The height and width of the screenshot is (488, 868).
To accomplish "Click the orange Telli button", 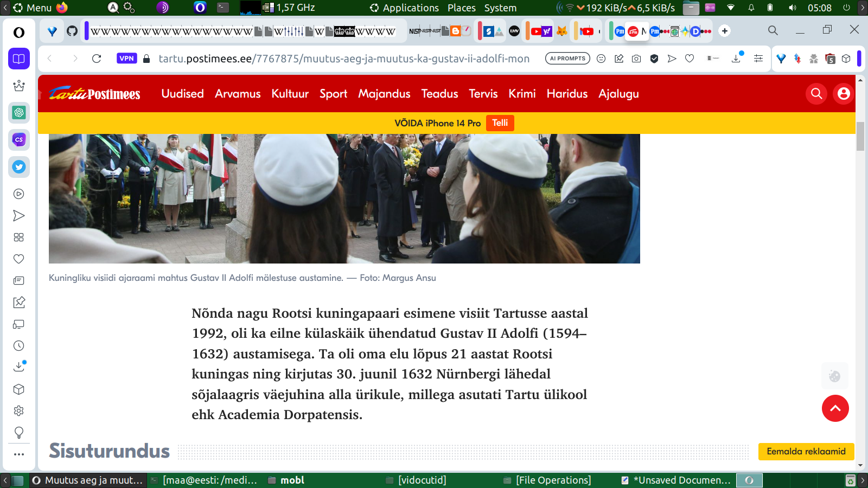I will (500, 123).
